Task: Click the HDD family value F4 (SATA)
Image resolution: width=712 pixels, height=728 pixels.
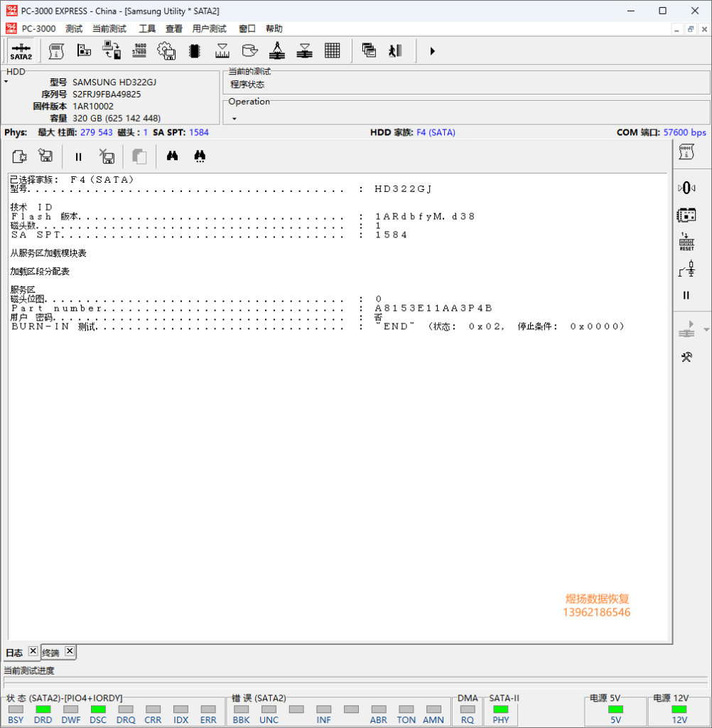Action: pyautogui.click(x=436, y=132)
